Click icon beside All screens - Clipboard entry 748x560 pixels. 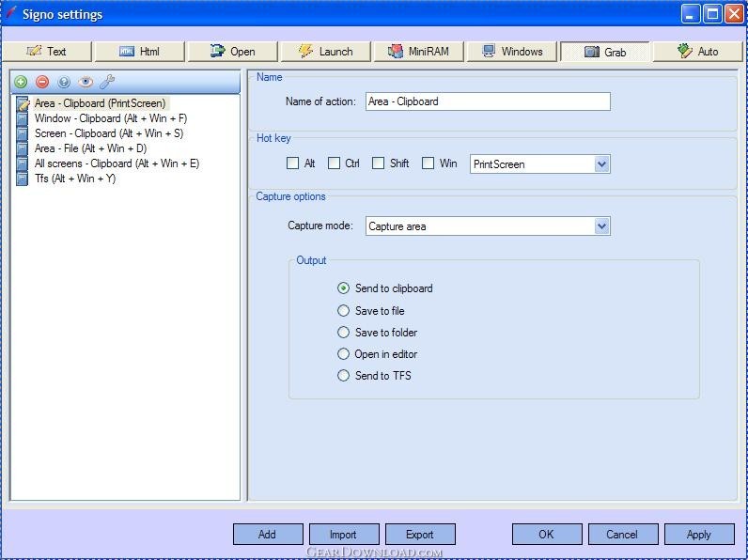pyautogui.click(x=22, y=163)
